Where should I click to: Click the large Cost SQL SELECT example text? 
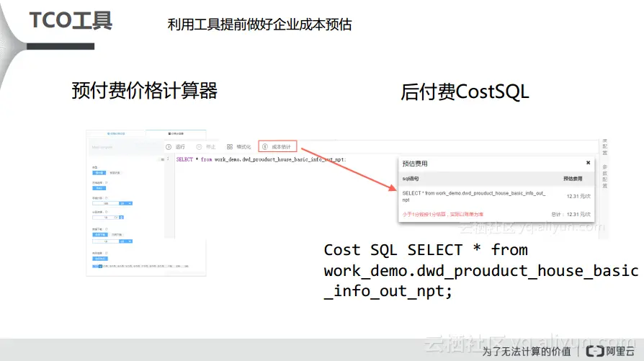point(480,270)
